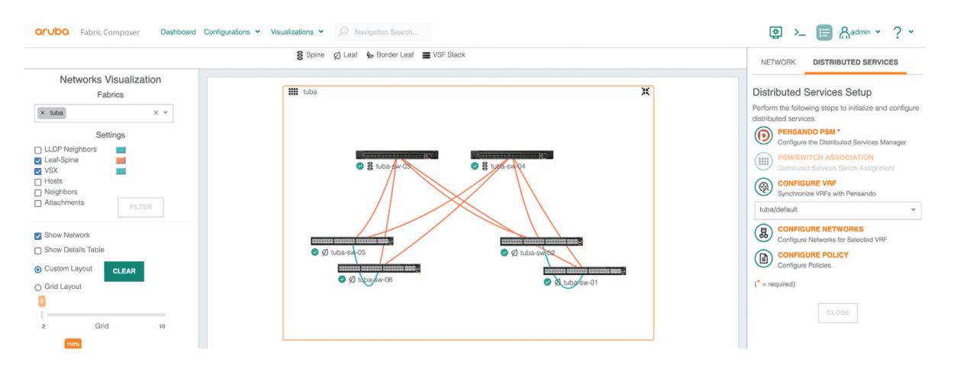Viewport: 980px width, 369px height.
Task: Click the CLOSE button in setup panel
Action: click(x=837, y=312)
